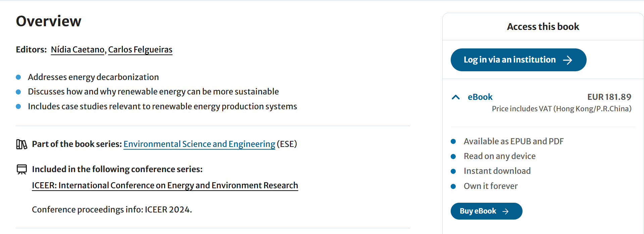Image resolution: width=644 pixels, height=234 pixels.
Task: Click the Overview section heading
Action: 49,21
